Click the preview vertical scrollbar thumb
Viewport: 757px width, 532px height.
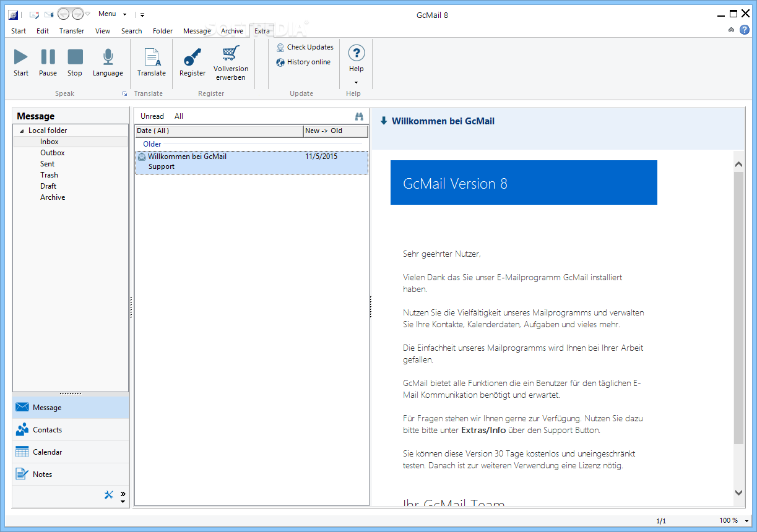coord(738,308)
